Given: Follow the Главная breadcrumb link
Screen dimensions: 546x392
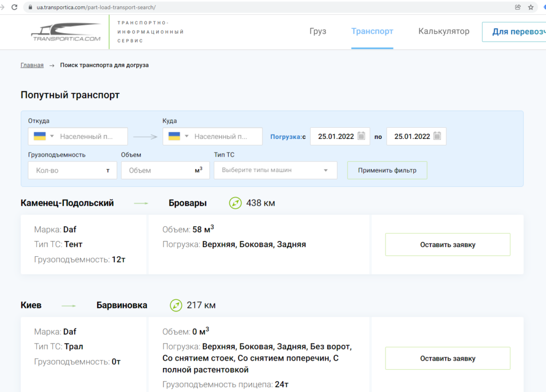Looking at the screenshot, I should [32, 65].
